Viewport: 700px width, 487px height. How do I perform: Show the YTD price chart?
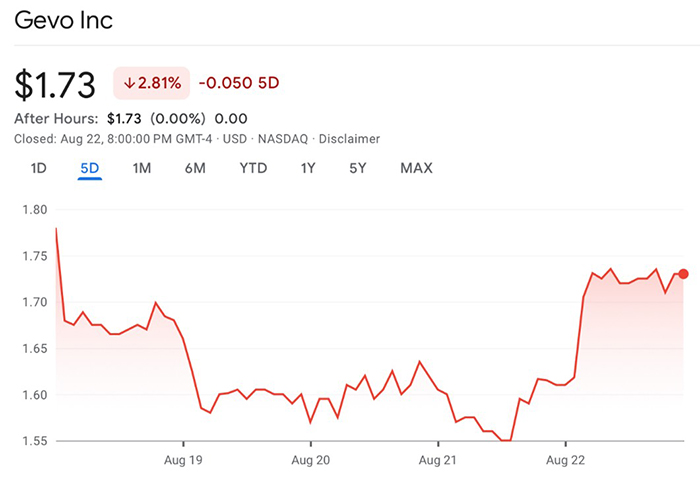(253, 168)
